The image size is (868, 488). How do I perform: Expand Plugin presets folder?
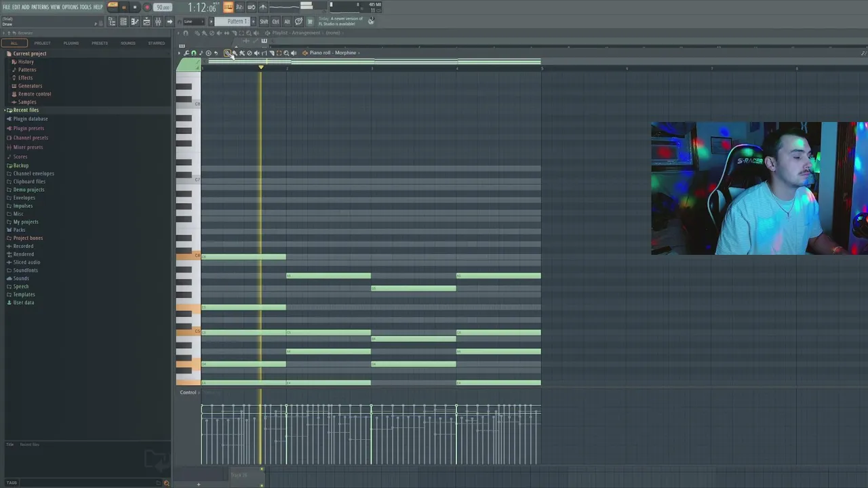(x=28, y=128)
